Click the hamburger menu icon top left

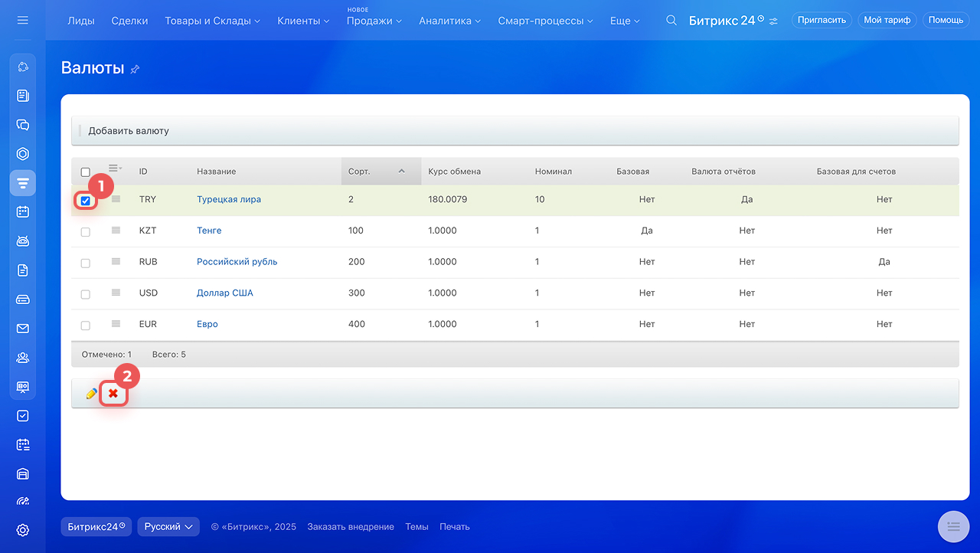(22, 20)
